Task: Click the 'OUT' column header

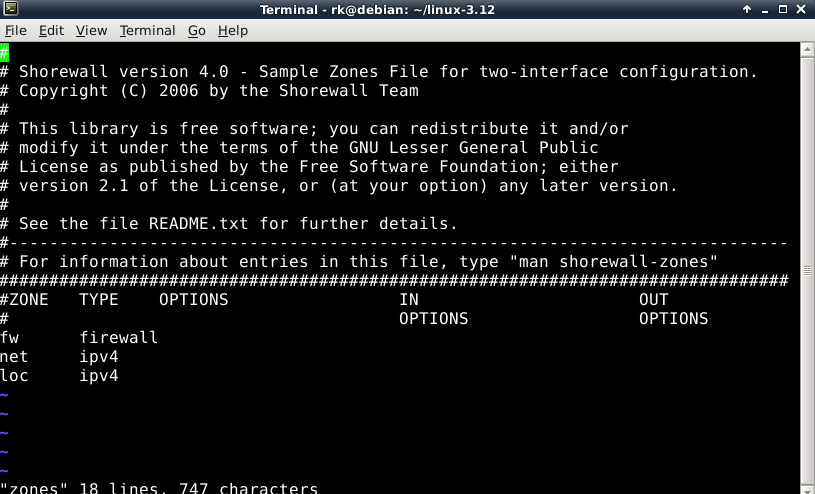Action: tap(653, 300)
